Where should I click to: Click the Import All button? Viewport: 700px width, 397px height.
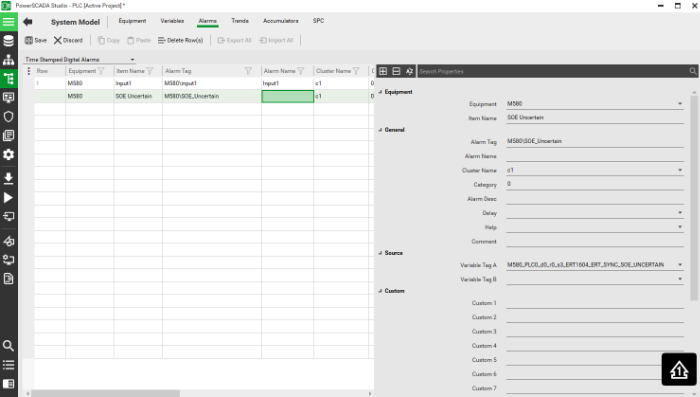coord(276,40)
